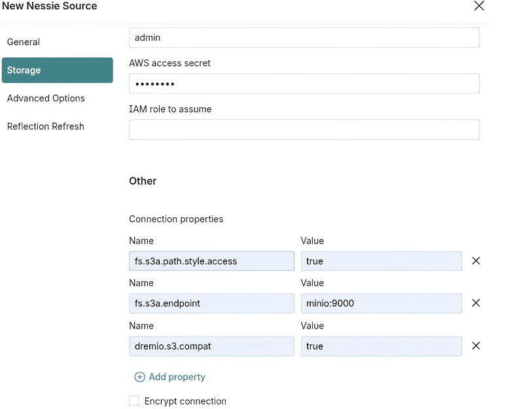Screen dimensions: 532x409
Task: Focus the AWS access secret field
Action: tap(304, 84)
